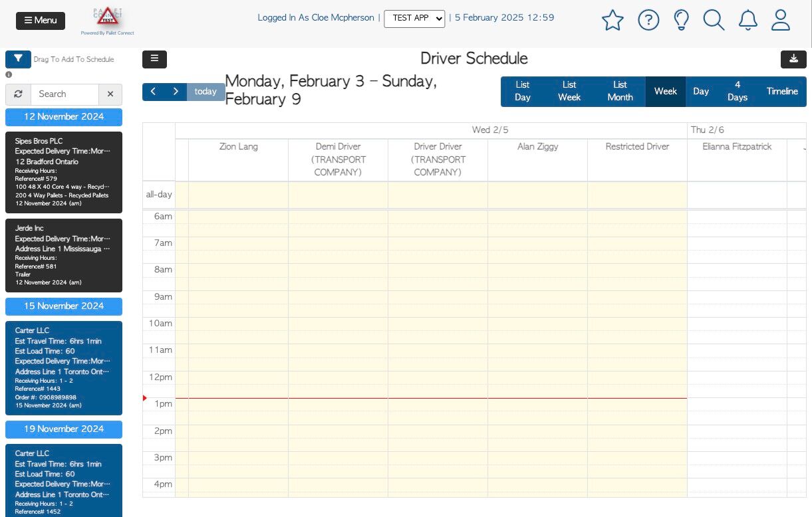This screenshot has height=517, width=812.
Task: Open the help question mark icon
Action: click(x=648, y=20)
